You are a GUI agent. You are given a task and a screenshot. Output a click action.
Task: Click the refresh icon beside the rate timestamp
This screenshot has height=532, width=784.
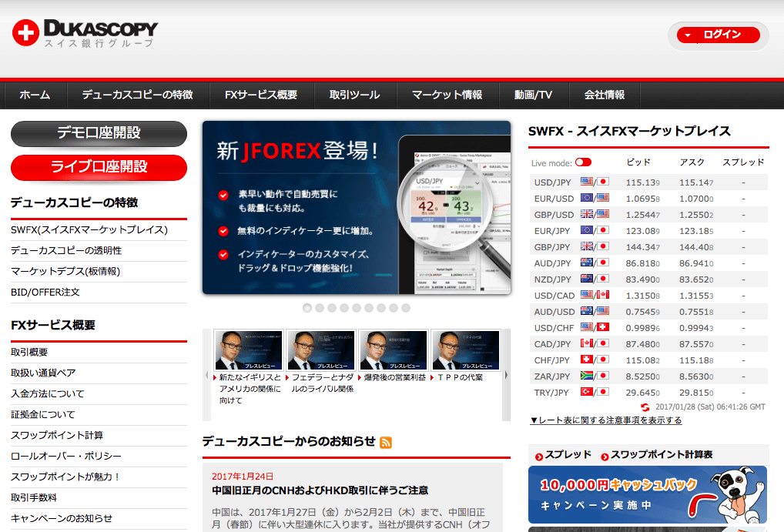point(645,407)
